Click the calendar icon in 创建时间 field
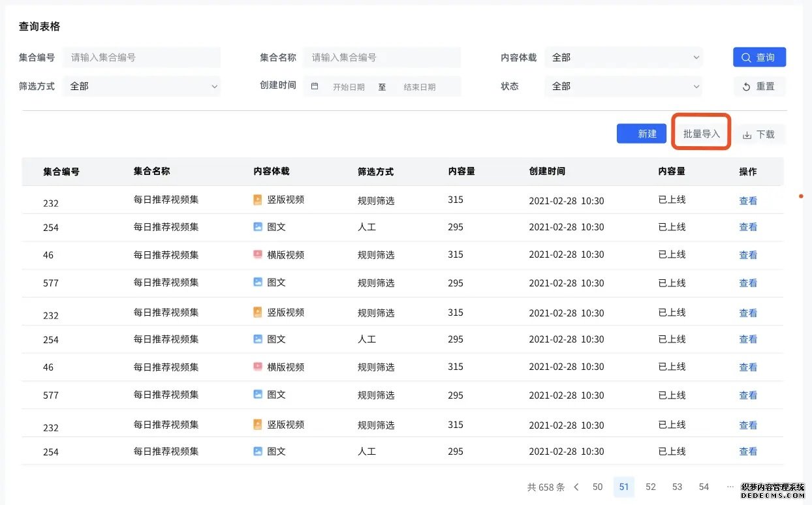 click(x=315, y=86)
